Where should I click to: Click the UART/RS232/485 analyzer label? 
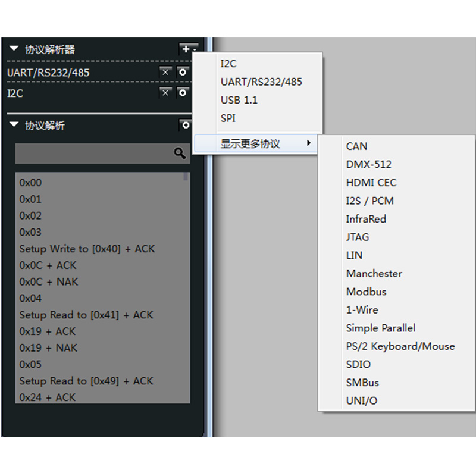click(x=48, y=73)
